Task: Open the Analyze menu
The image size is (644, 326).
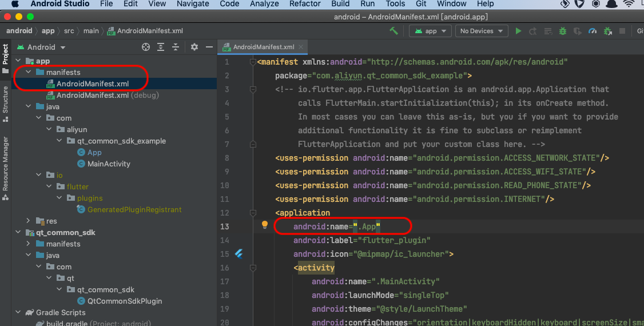Action: pyautogui.click(x=264, y=3)
